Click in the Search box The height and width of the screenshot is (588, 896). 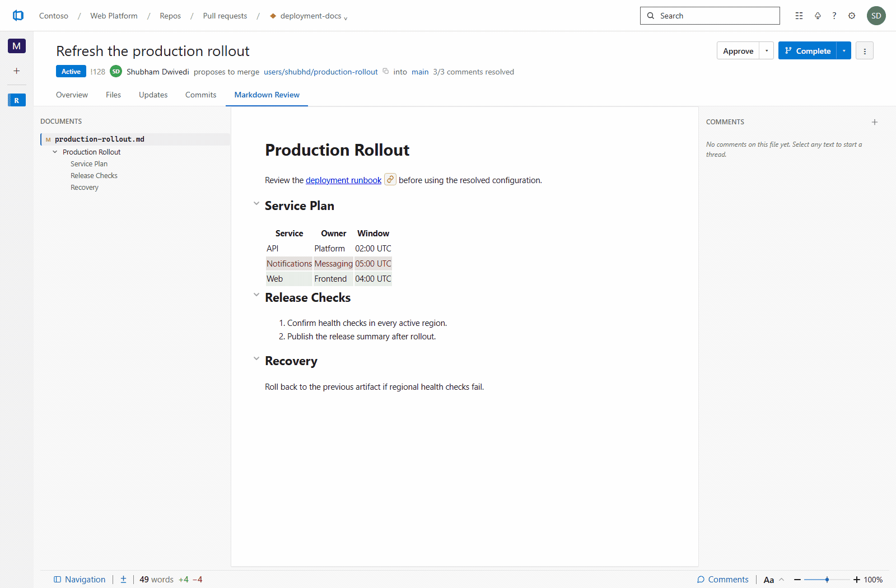tap(710, 16)
